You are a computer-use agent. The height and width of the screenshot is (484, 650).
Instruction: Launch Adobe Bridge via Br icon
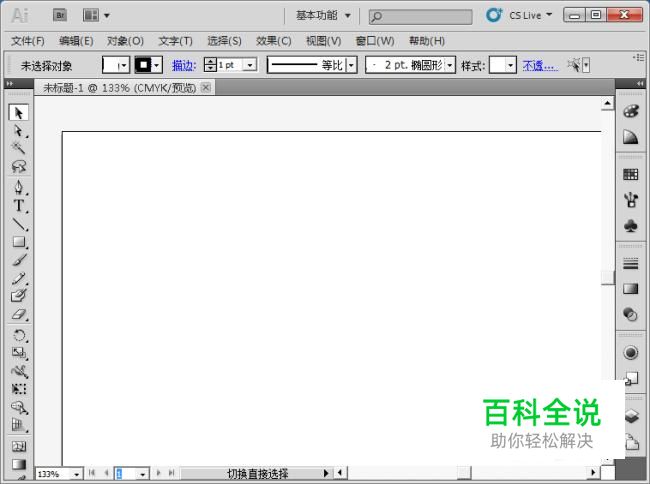pyautogui.click(x=60, y=15)
